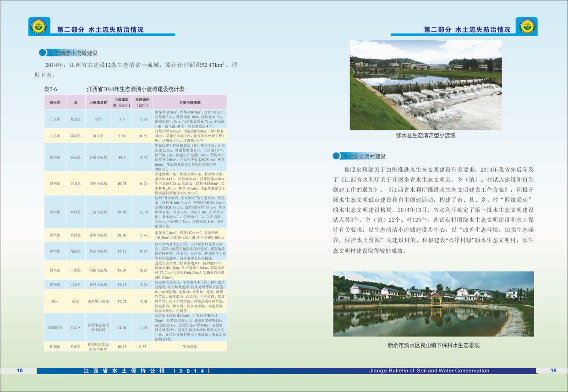568x392 pixels.
Task: Click the '1.33' treated area value
Action: pos(143,119)
